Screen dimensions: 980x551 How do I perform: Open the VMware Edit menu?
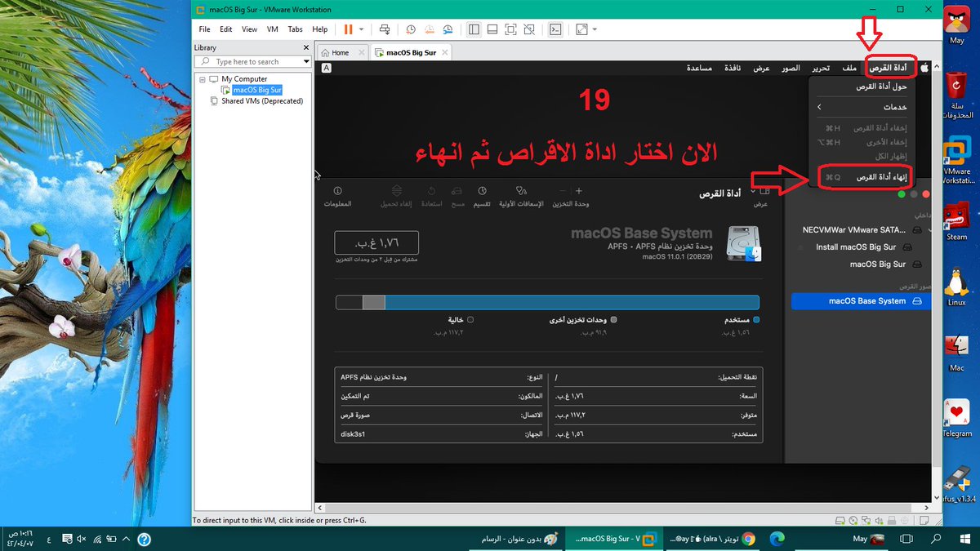tap(225, 29)
